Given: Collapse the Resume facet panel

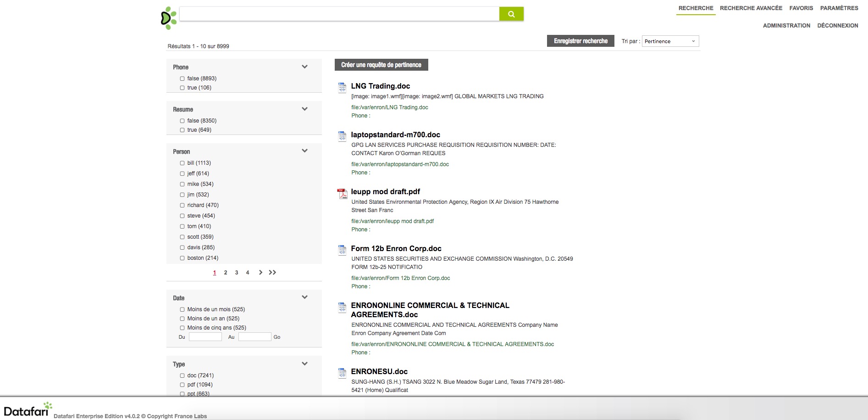Looking at the screenshot, I should tap(304, 109).
